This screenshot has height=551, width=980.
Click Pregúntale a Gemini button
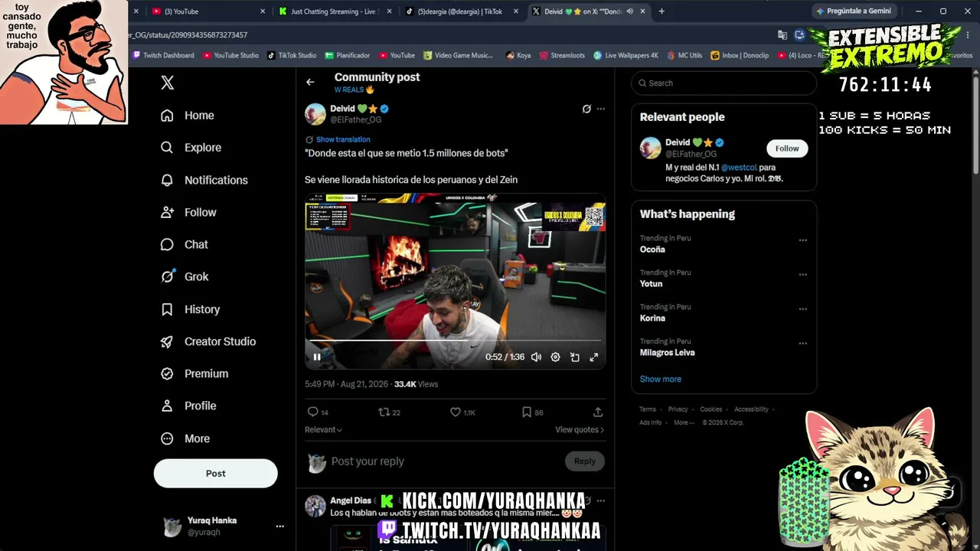coord(854,11)
